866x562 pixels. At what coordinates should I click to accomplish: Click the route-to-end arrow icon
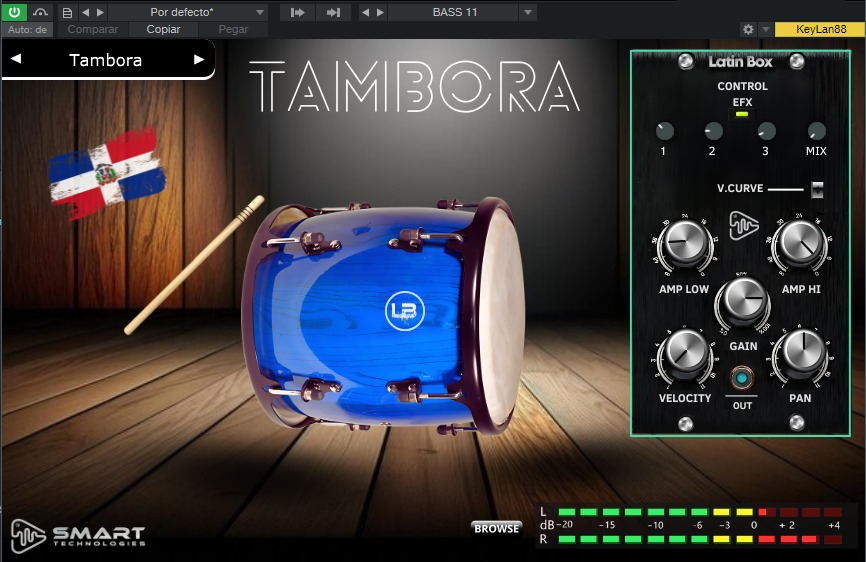tap(333, 12)
